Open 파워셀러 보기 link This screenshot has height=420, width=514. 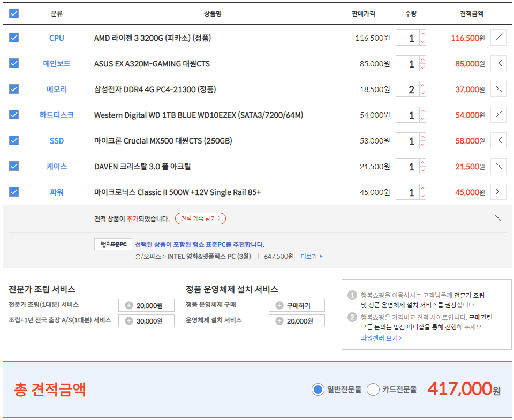click(x=381, y=338)
